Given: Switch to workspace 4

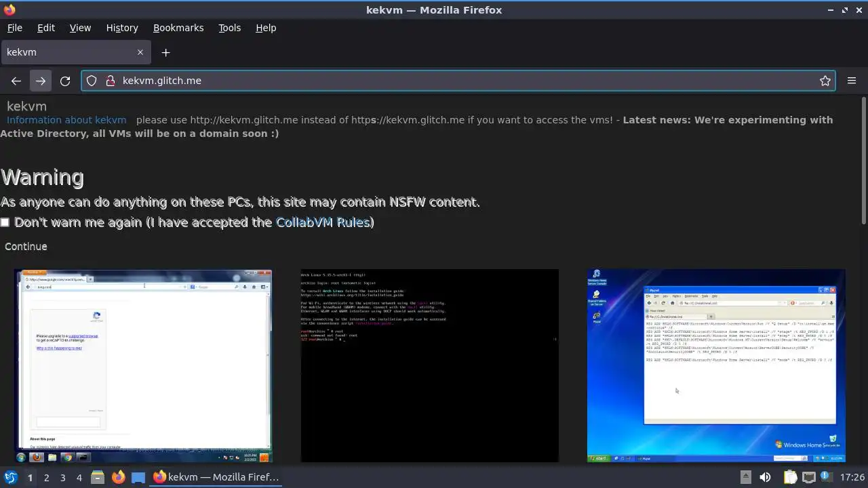Looking at the screenshot, I should click(79, 477).
